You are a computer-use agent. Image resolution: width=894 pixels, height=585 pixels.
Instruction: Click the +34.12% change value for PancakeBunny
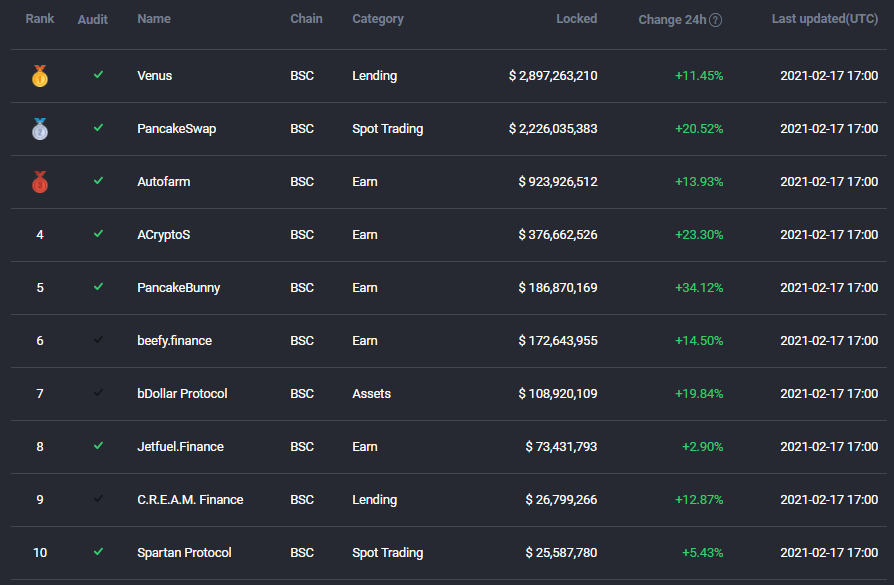click(x=699, y=288)
